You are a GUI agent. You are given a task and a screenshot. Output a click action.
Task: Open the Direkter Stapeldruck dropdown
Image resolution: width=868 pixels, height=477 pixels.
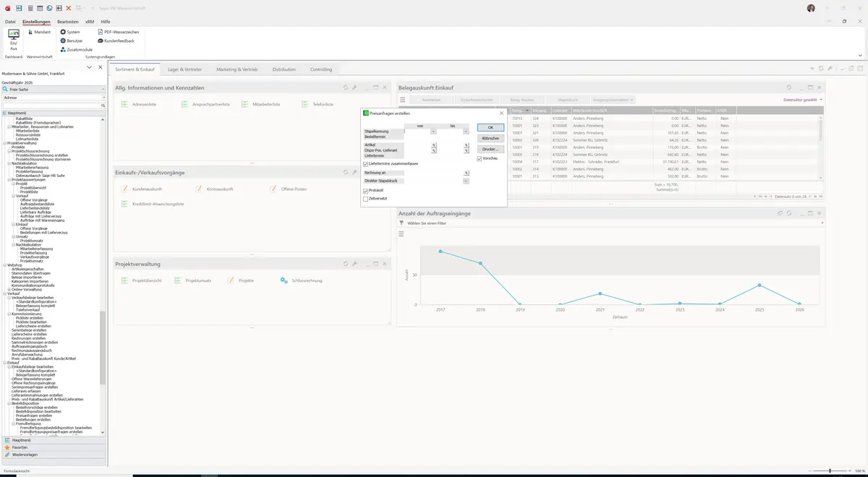467,181
